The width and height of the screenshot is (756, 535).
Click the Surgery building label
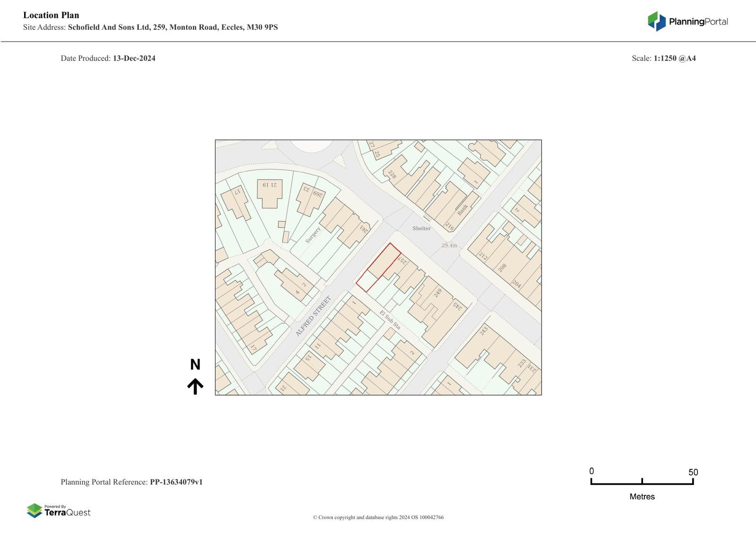(x=313, y=235)
